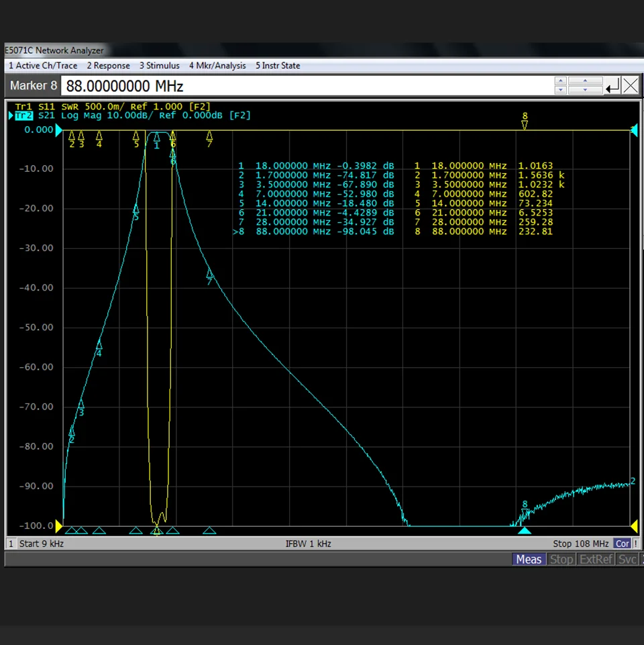Open the Instr State menu
The image size is (644, 645).
pyautogui.click(x=278, y=66)
